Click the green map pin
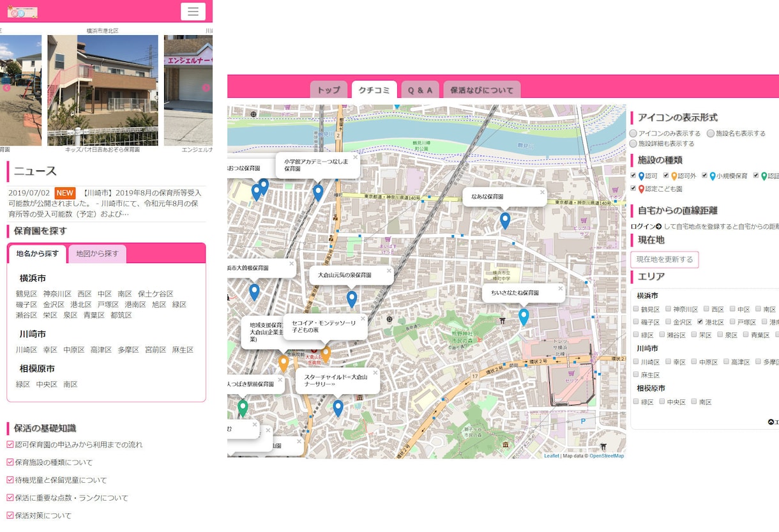 pyautogui.click(x=243, y=407)
